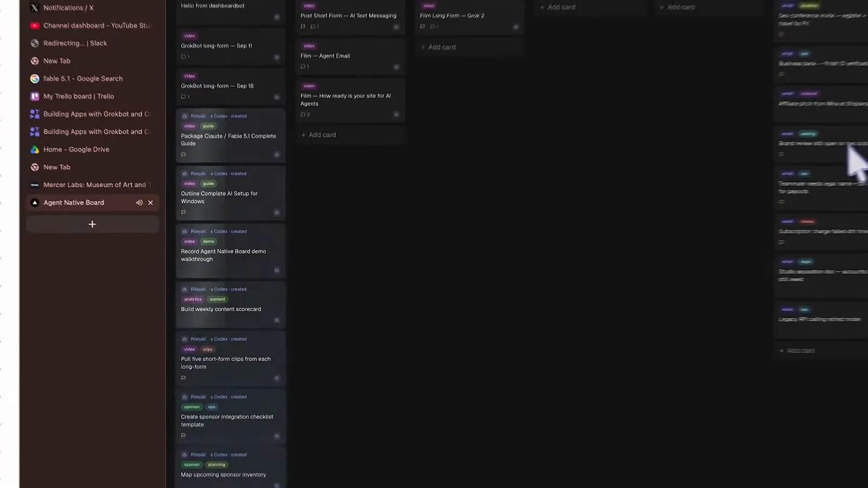Open Record Agent Native Board demo walkthrough card
The height and width of the screenshot is (488, 868).
(231, 251)
